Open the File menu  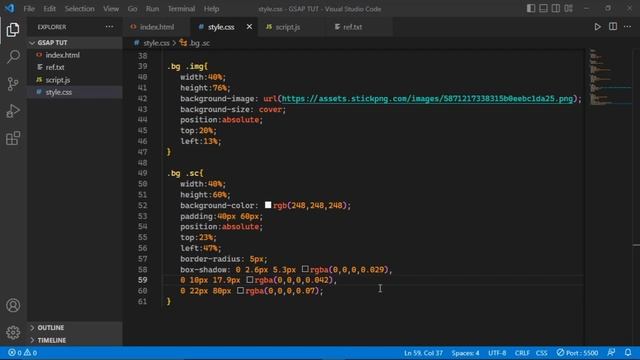[29, 9]
